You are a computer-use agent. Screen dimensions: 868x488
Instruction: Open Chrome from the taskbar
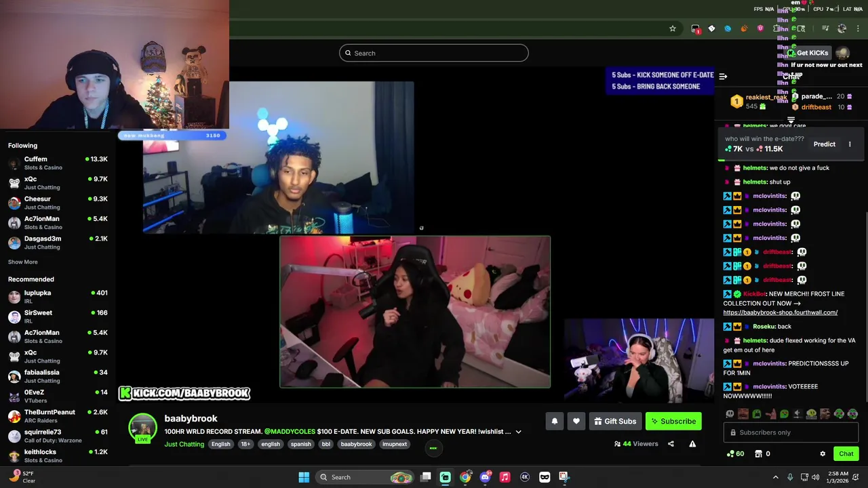tap(465, 477)
